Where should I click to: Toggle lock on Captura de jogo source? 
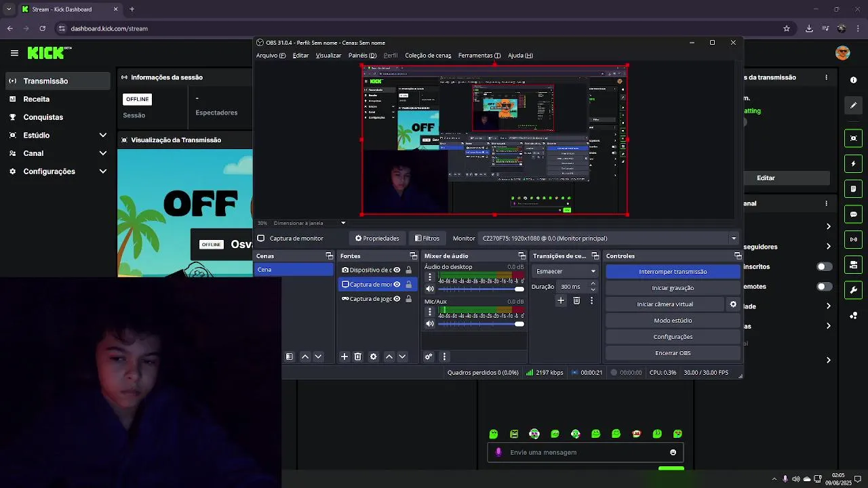[x=408, y=299]
